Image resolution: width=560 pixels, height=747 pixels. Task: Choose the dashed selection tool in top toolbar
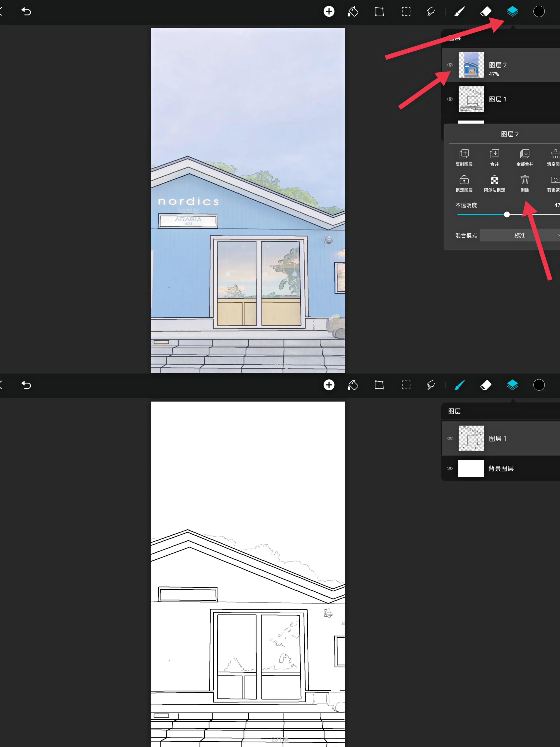pos(406,11)
